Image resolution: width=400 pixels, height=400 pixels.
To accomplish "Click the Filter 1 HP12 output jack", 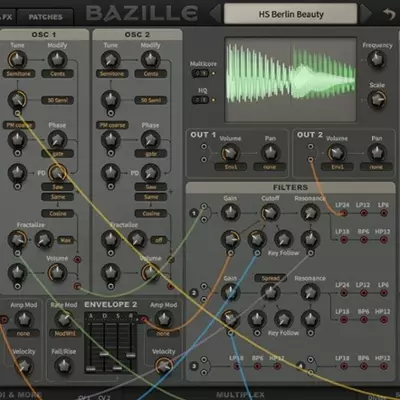I will 384,239.
